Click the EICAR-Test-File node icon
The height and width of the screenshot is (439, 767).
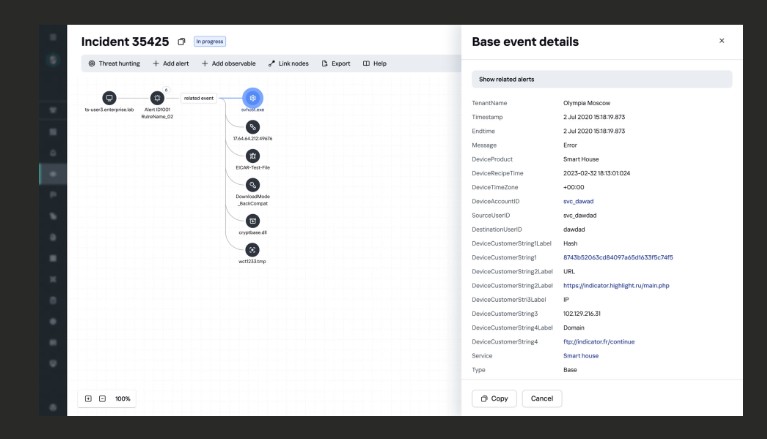click(253, 156)
